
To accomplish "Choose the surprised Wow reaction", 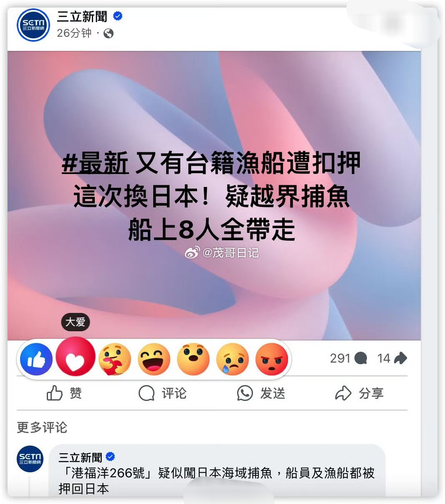I will click(193, 359).
